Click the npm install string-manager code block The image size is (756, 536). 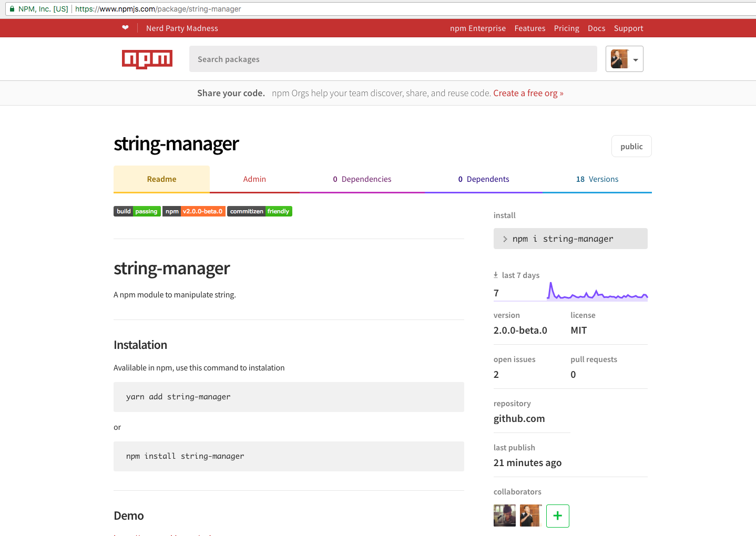pos(289,456)
